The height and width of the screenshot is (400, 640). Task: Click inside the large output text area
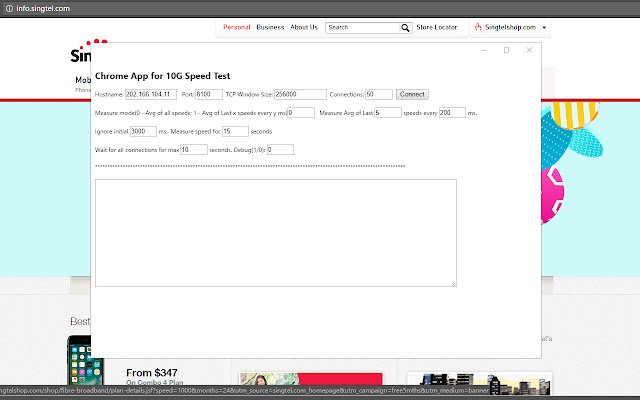pyautogui.click(x=276, y=233)
